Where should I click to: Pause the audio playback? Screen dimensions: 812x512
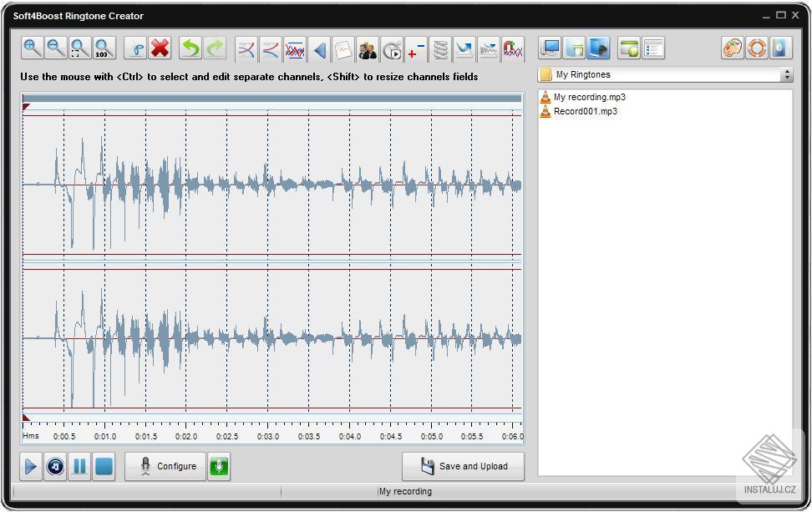pyautogui.click(x=79, y=466)
